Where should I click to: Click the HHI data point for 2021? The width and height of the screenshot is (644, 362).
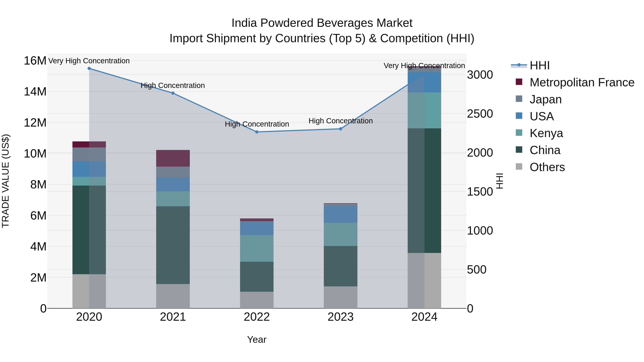[173, 93]
